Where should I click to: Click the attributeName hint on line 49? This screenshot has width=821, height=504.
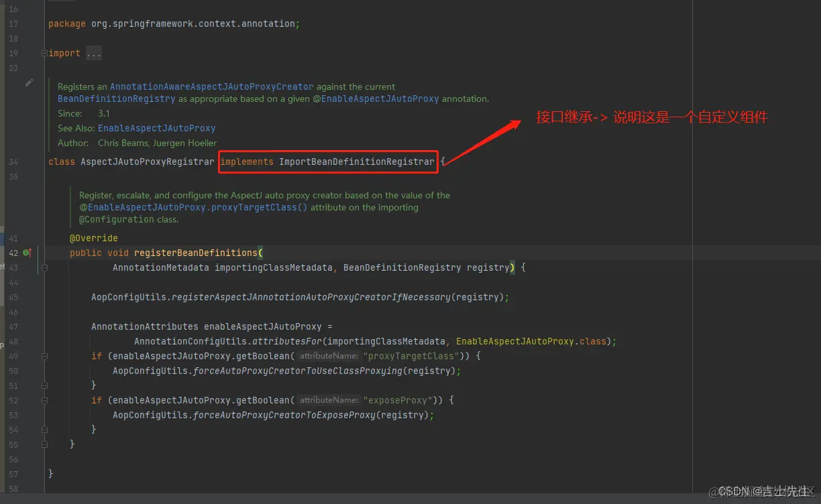click(329, 356)
